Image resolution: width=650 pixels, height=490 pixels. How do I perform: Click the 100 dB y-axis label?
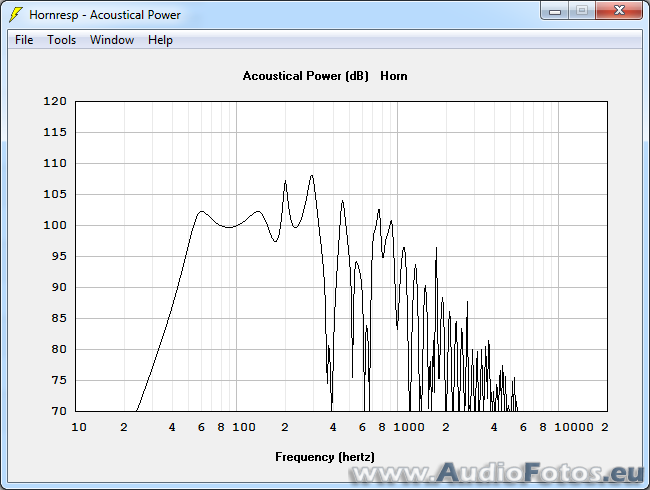[x=55, y=225]
